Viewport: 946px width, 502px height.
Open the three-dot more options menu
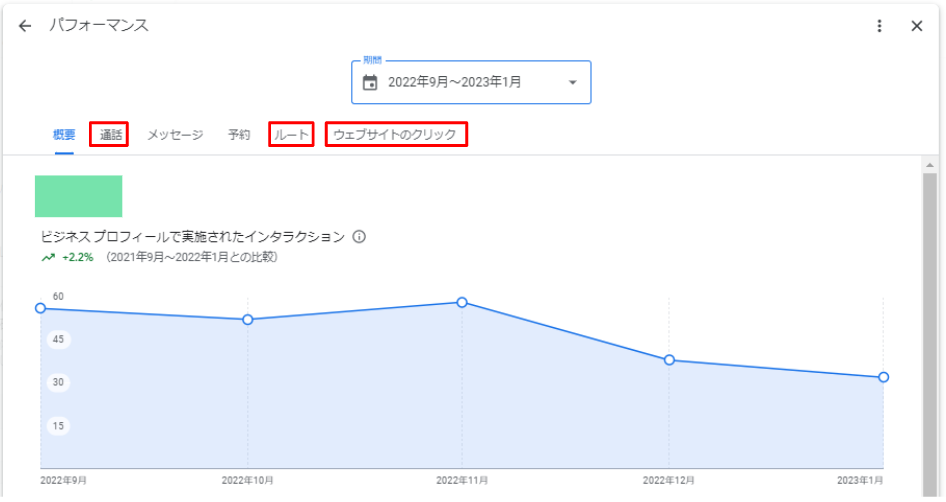(879, 26)
